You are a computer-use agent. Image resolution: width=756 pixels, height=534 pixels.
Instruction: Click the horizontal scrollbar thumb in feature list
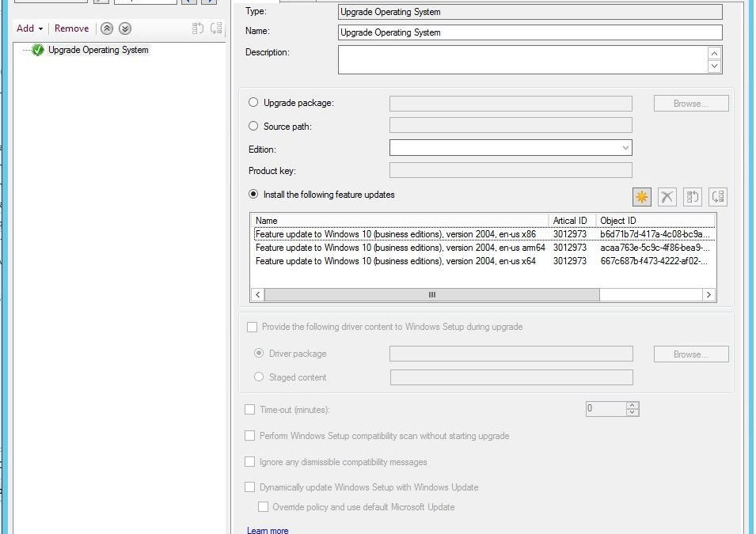click(x=432, y=294)
